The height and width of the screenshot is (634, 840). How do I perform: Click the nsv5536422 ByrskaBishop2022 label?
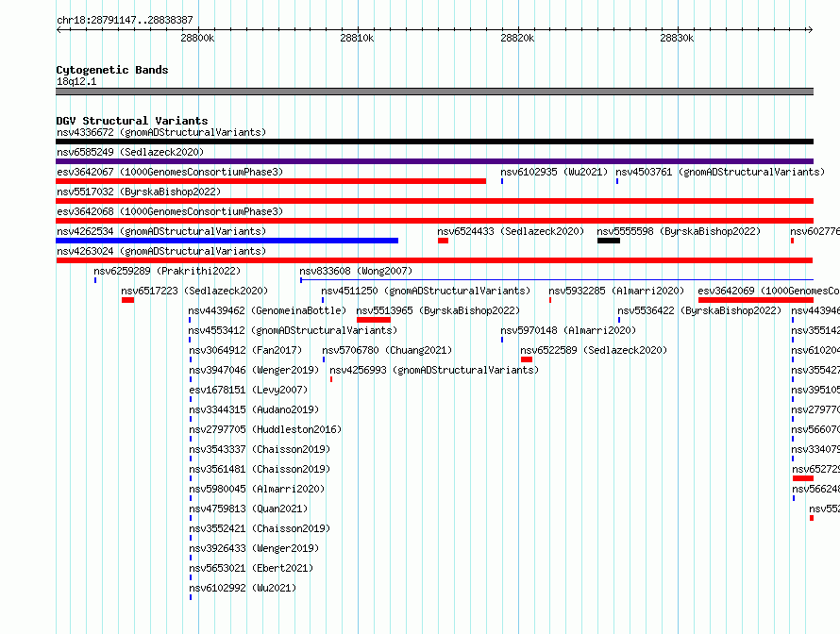(x=699, y=310)
